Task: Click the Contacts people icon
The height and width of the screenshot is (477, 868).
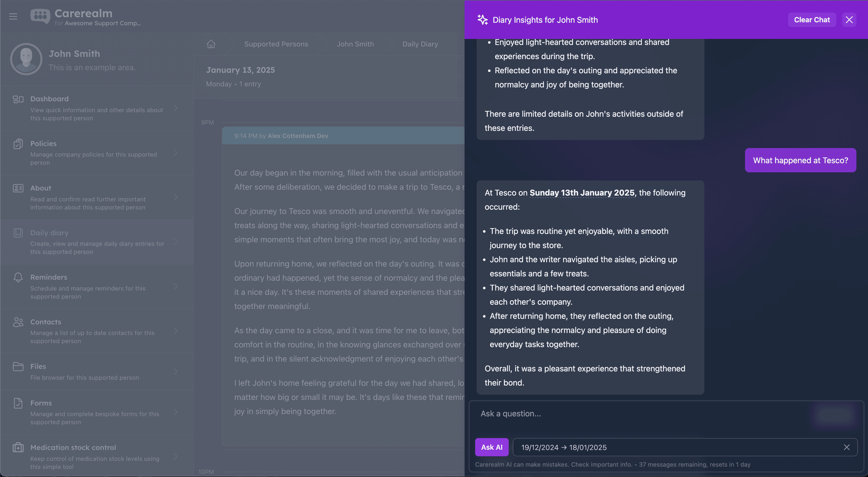Action: (x=18, y=322)
